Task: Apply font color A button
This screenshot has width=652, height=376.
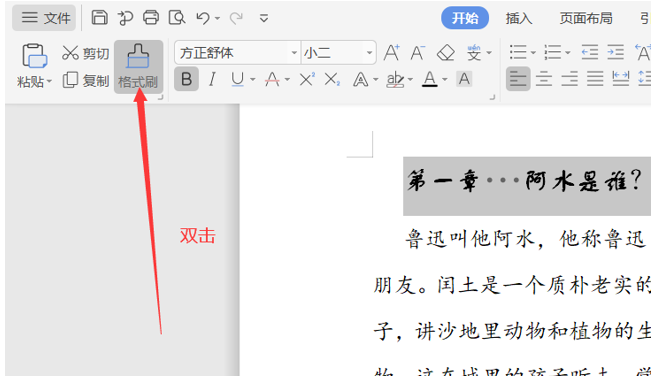Action: (x=430, y=79)
